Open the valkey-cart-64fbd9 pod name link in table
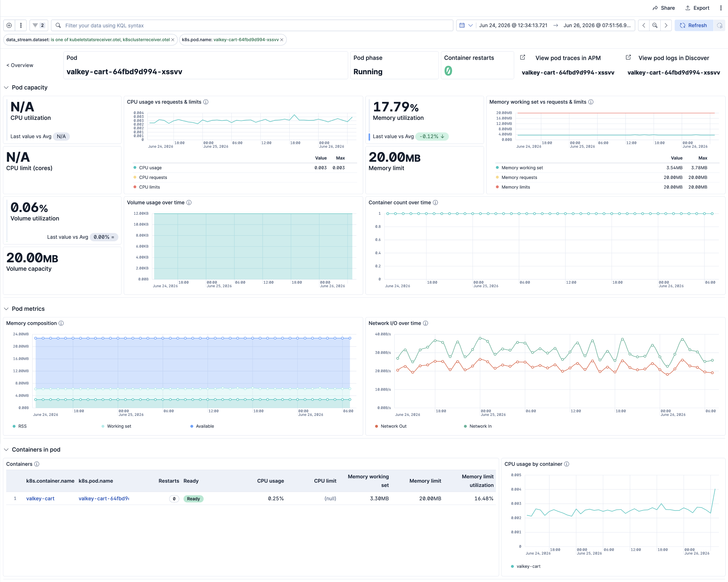The width and height of the screenshot is (728, 582). point(104,499)
